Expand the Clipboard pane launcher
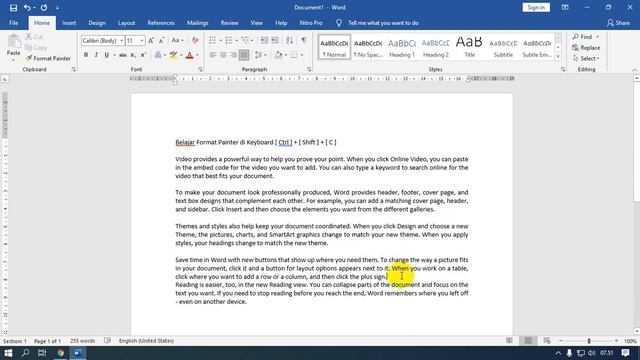 (73, 69)
